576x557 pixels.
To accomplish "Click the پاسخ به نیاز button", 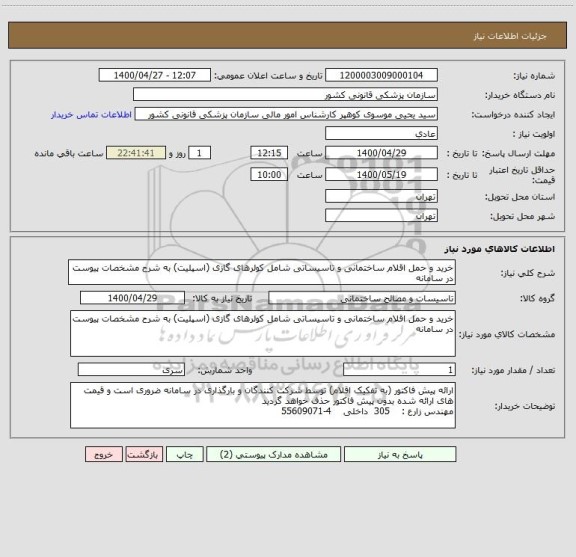I will coord(400,454).
